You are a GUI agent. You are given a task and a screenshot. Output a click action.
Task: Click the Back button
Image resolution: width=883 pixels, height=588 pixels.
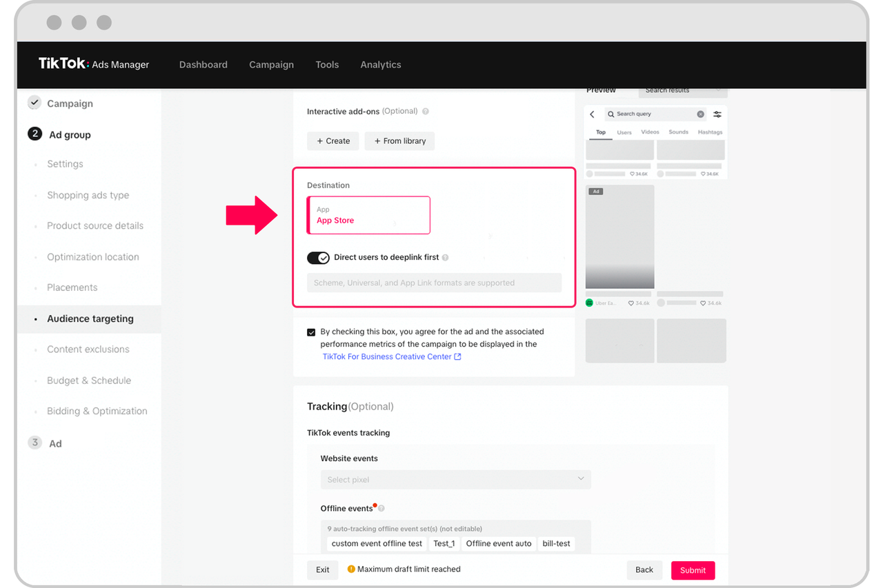click(x=644, y=570)
